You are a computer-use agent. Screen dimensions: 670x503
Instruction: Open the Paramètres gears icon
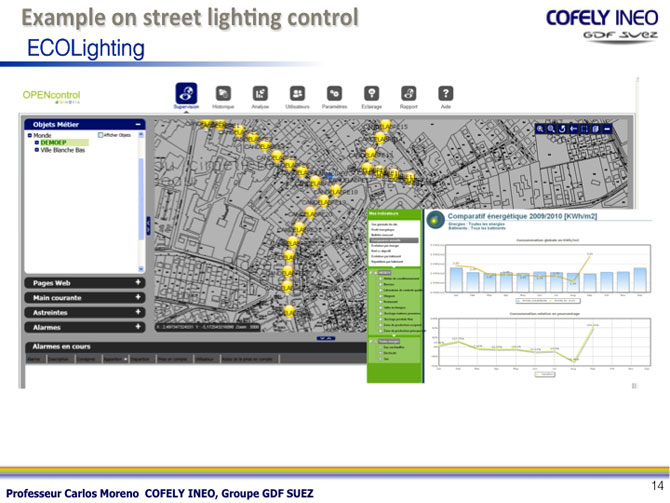coord(334,93)
